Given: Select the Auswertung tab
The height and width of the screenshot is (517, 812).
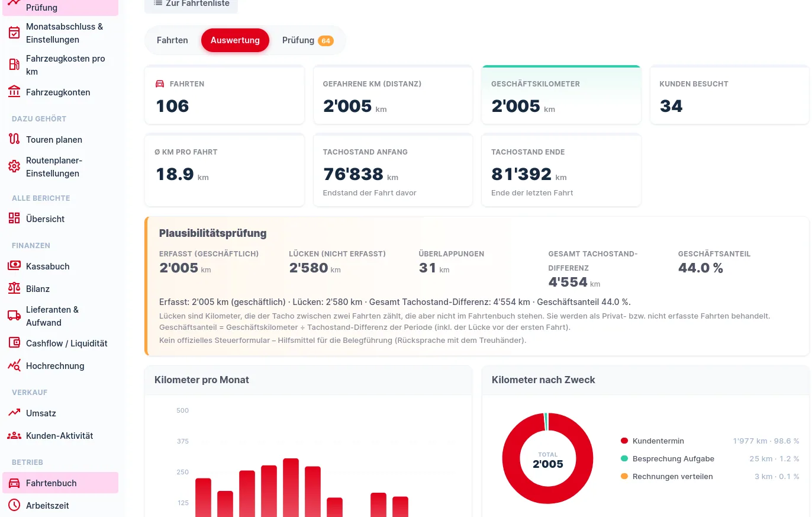Looking at the screenshot, I should 235,40.
